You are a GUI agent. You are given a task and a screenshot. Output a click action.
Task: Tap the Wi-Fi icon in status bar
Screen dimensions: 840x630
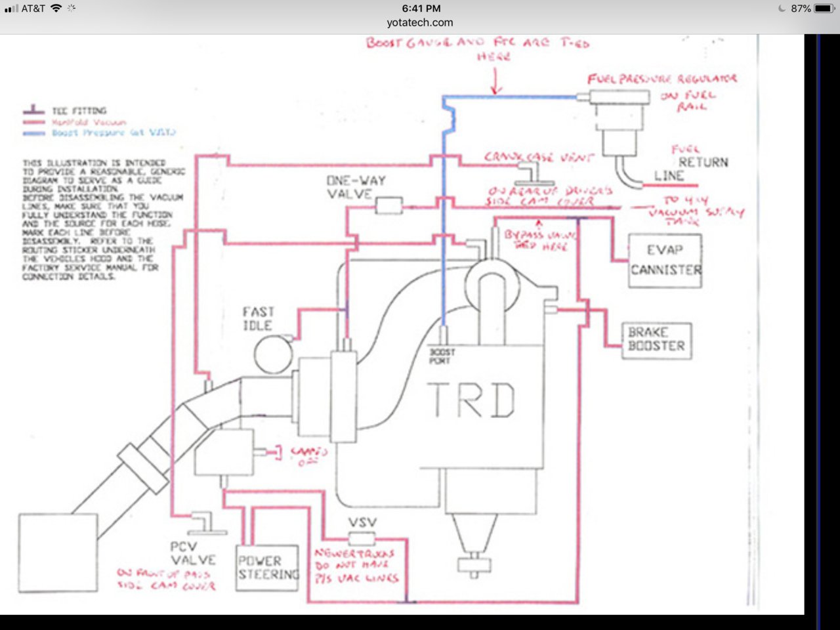(x=56, y=9)
